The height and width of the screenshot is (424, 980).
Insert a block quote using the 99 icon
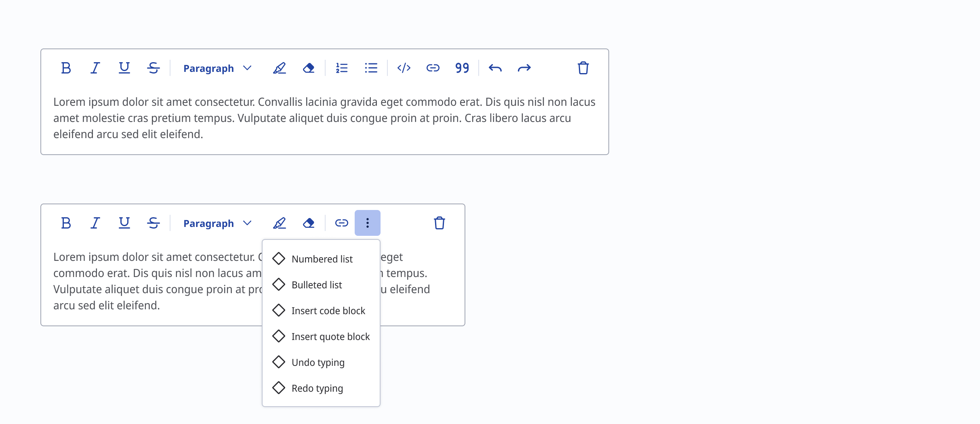click(x=461, y=68)
